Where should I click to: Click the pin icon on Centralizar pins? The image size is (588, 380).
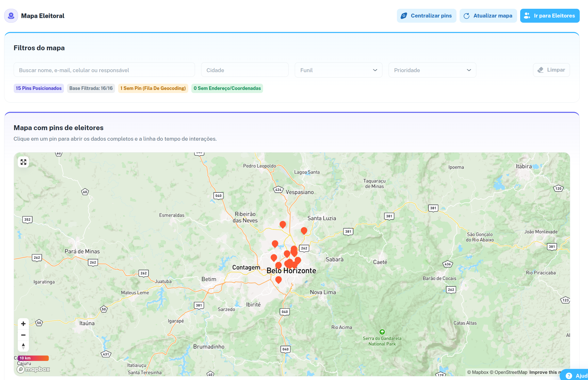pyautogui.click(x=404, y=15)
